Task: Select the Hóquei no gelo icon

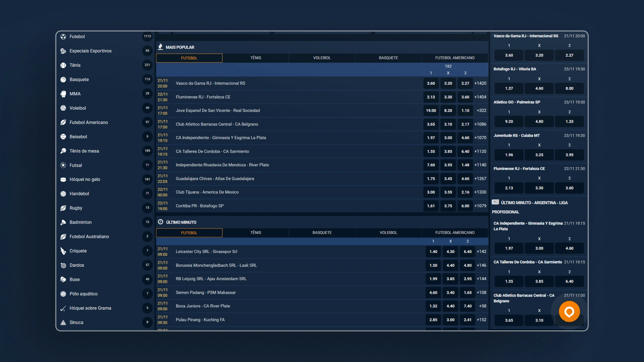Action: click(x=63, y=179)
